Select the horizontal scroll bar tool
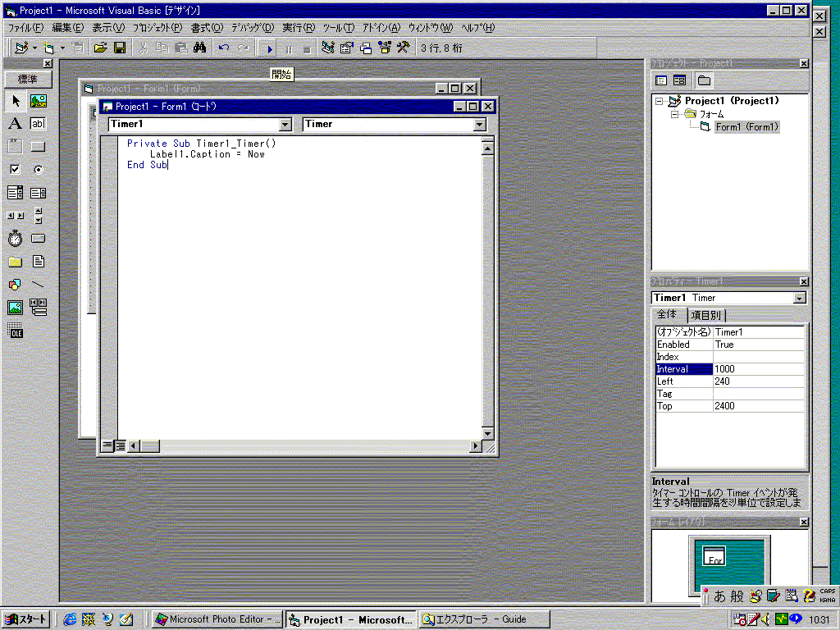Viewport: 840px width, 630px height. [16, 216]
